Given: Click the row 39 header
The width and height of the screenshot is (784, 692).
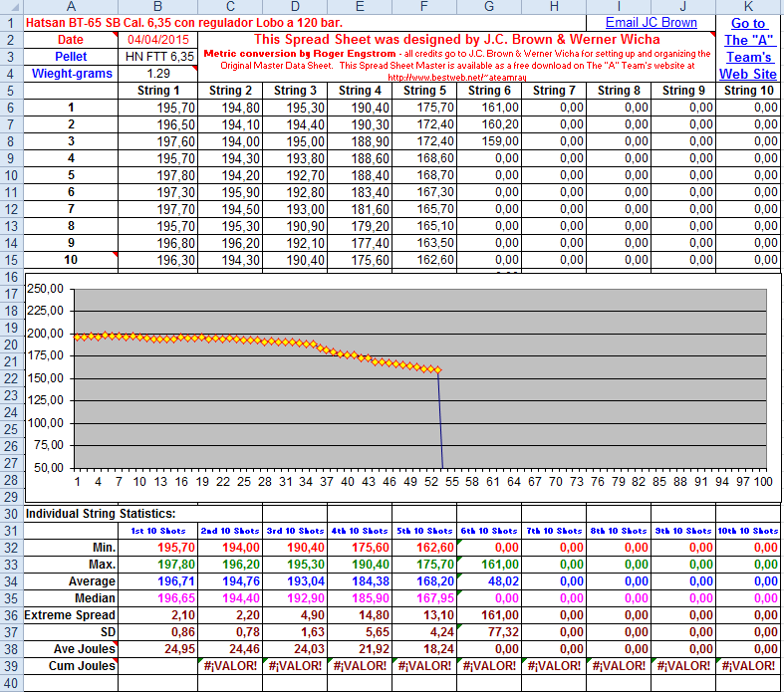Looking at the screenshot, I should point(11,665).
